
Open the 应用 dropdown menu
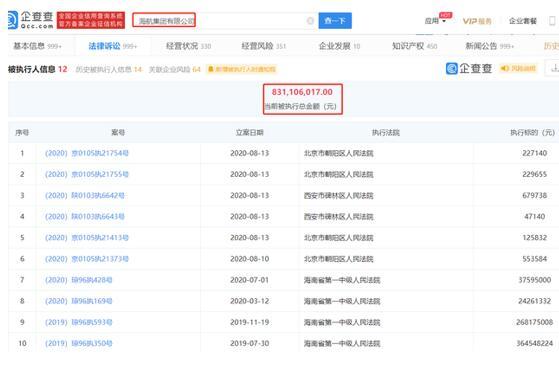435,21
